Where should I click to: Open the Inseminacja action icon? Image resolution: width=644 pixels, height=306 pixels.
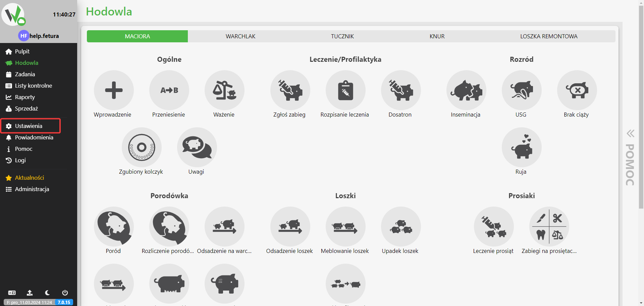coord(466,90)
